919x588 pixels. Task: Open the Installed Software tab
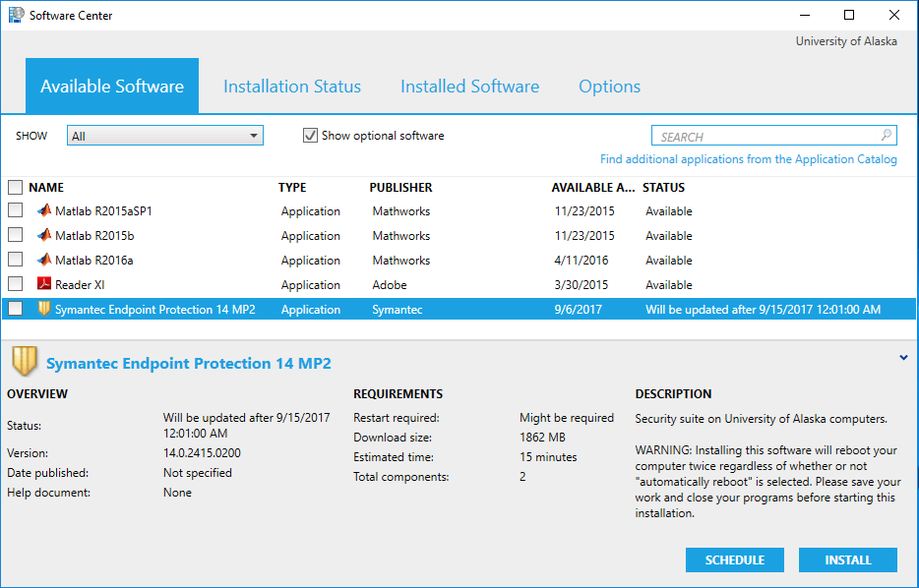click(x=469, y=87)
